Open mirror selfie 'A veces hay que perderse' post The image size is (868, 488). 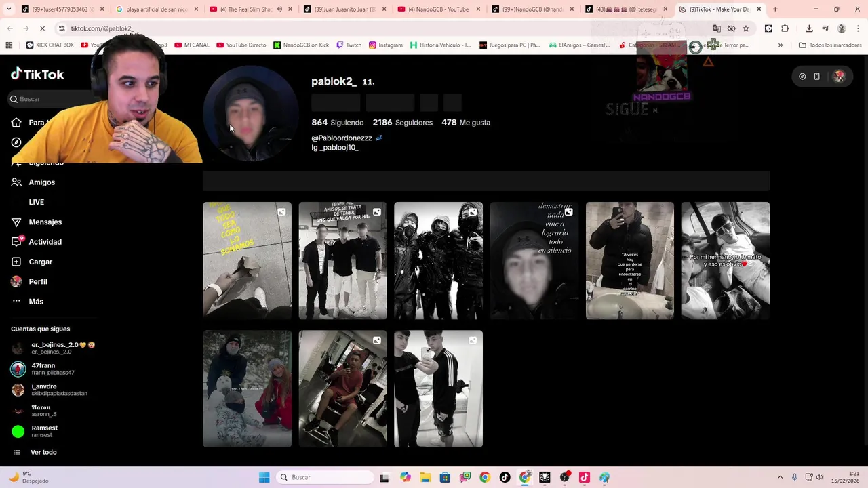click(x=629, y=260)
